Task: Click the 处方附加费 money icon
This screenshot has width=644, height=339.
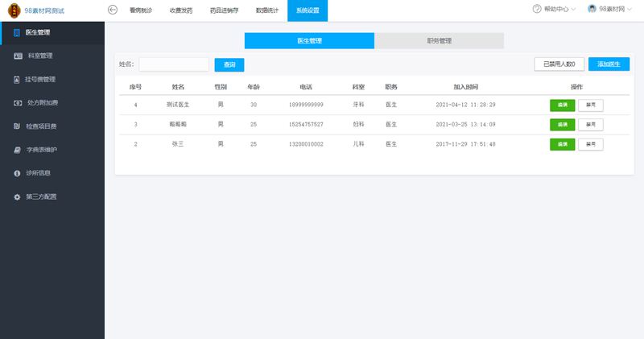Action: click(19, 103)
